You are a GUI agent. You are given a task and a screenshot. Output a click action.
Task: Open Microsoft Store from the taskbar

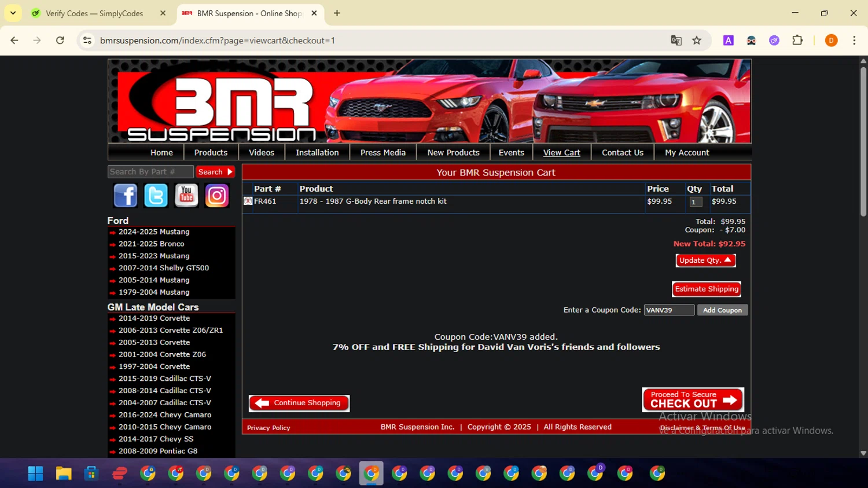point(91,474)
